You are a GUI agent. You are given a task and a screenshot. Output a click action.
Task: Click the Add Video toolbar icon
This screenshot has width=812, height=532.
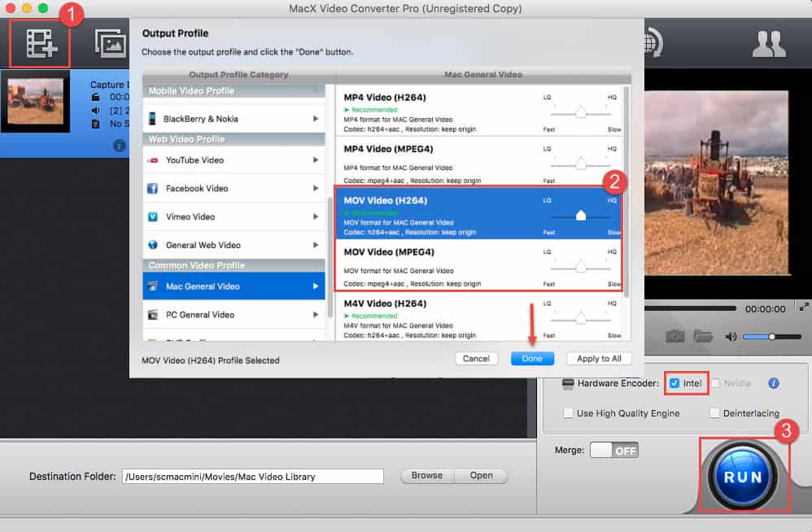pyautogui.click(x=39, y=43)
